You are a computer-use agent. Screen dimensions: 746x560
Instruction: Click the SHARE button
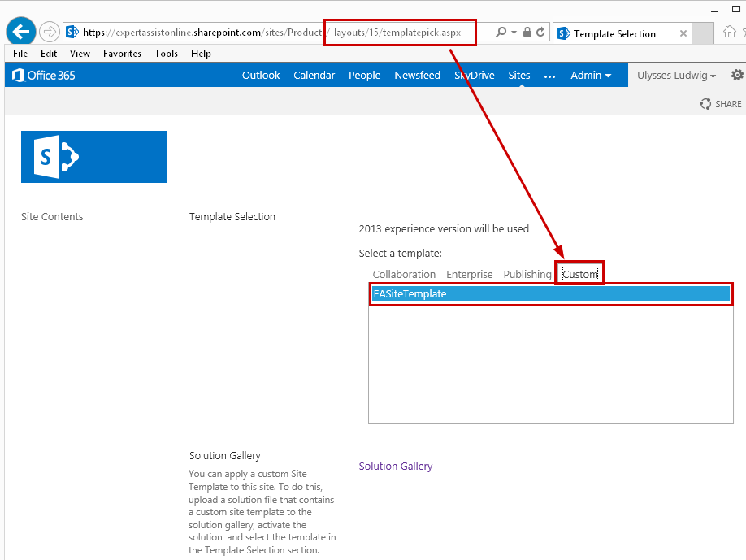click(x=721, y=104)
